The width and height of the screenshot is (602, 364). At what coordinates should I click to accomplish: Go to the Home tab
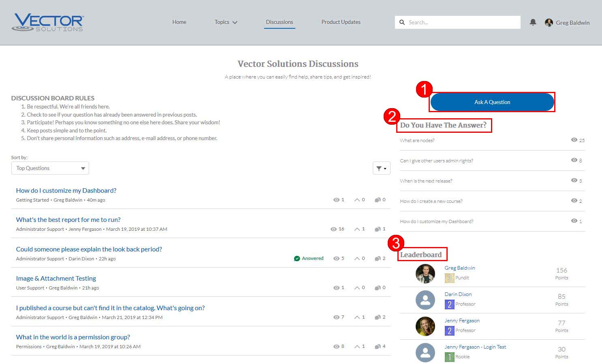[179, 22]
